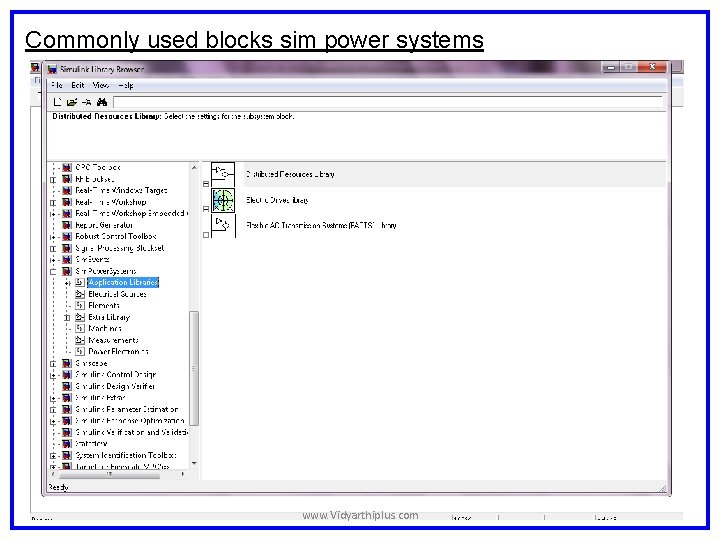Click the Stateflow library icon
720x540 pixels.
(x=67, y=444)
